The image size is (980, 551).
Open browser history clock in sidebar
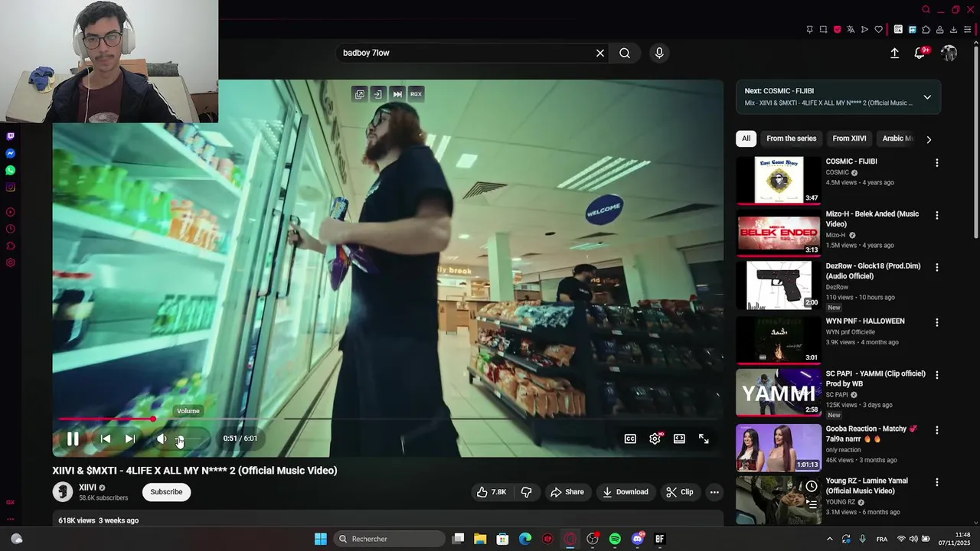(11, 229)
